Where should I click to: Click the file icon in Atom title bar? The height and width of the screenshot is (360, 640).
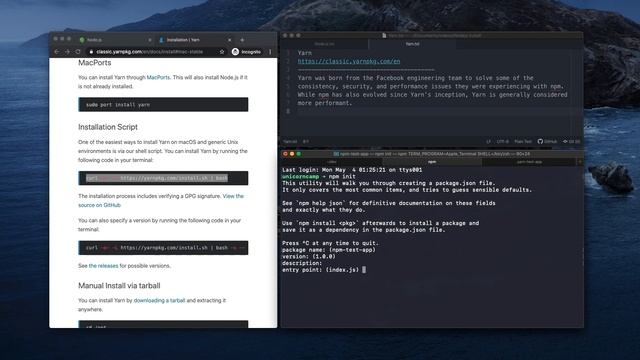click(x=384, y=36)
